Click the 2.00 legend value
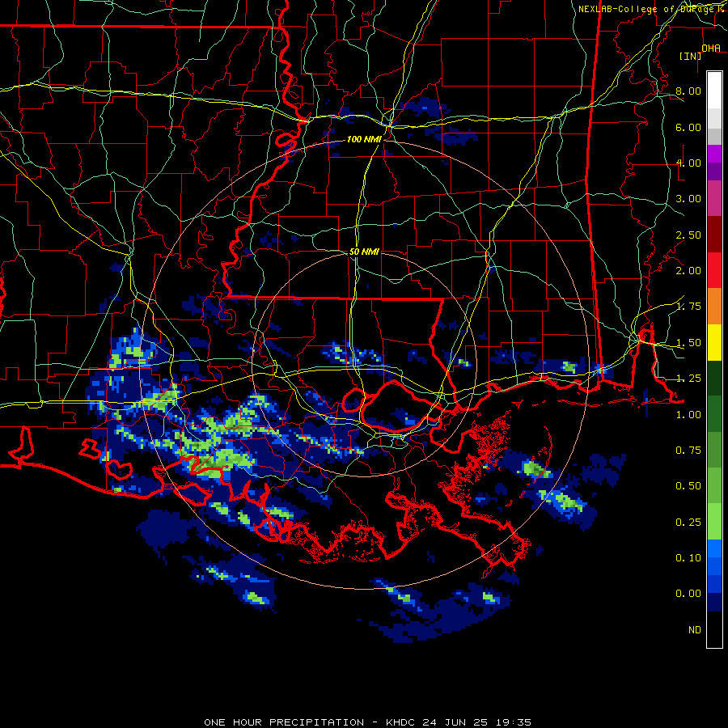Screen dimensions: 728x728 click(688, 271)
